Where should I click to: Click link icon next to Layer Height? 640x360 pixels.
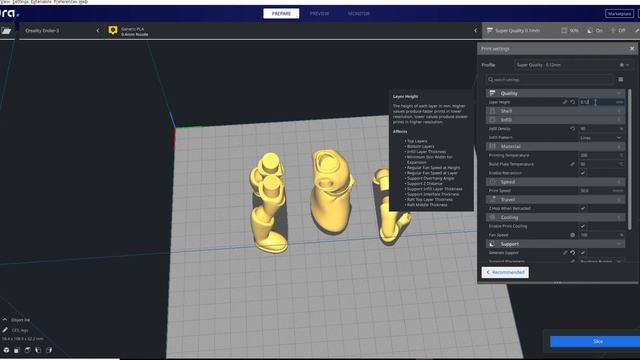(x=565, y=102)
